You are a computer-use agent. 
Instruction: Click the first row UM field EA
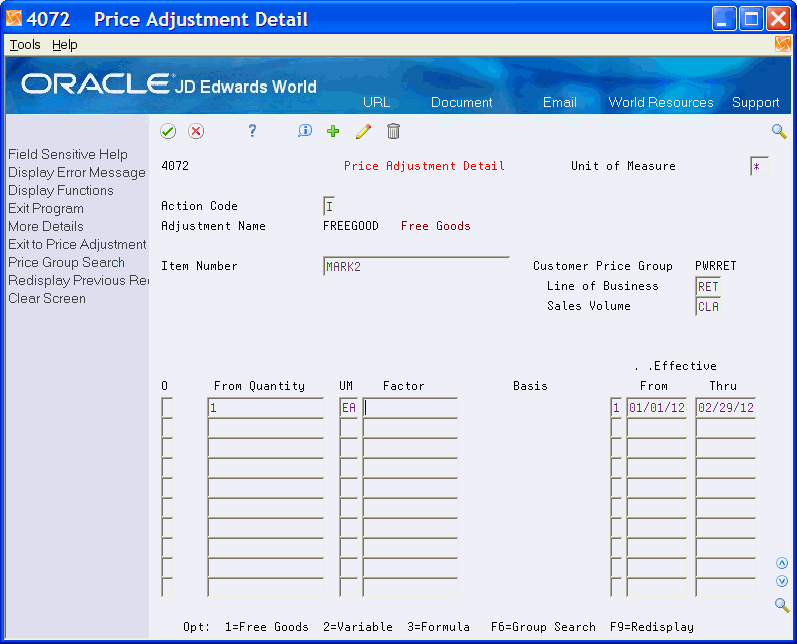click(x=349, y=407)
